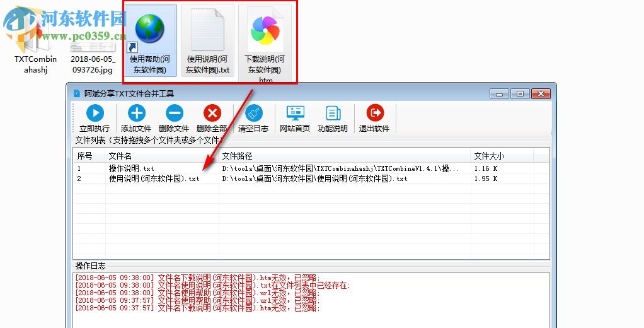Exit the program via 退出软件

pyautogui.click(x=374, y=119)
